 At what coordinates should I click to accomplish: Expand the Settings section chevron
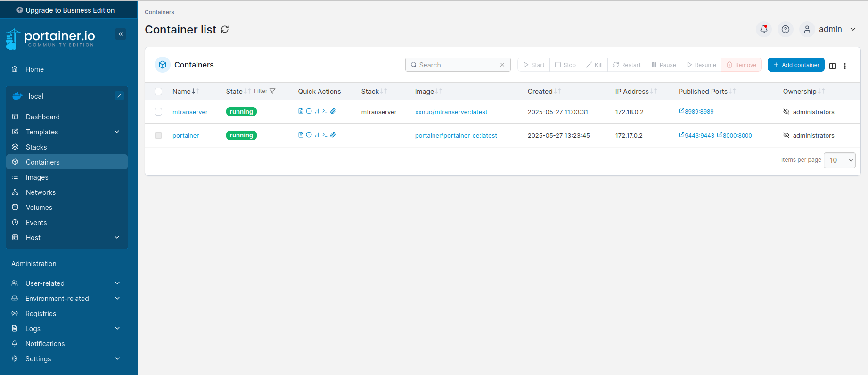117,358
